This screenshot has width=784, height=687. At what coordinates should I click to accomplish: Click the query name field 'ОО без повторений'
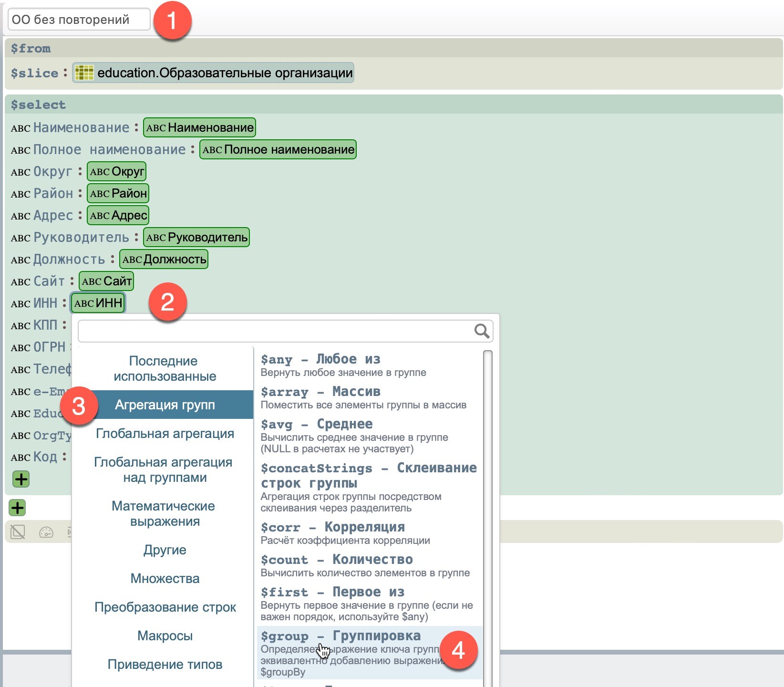(79, 20)
